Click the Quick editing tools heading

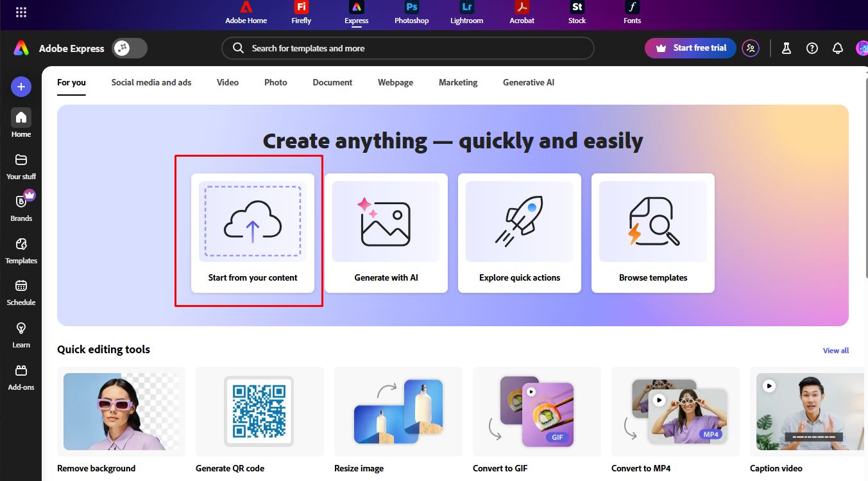(x=104, y=349)
